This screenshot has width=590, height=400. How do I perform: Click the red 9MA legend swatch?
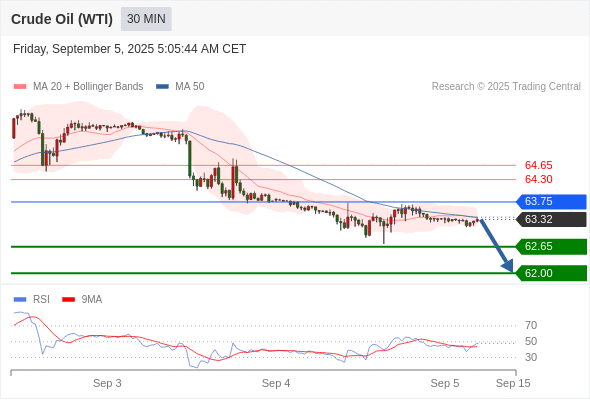coord(68,300)
